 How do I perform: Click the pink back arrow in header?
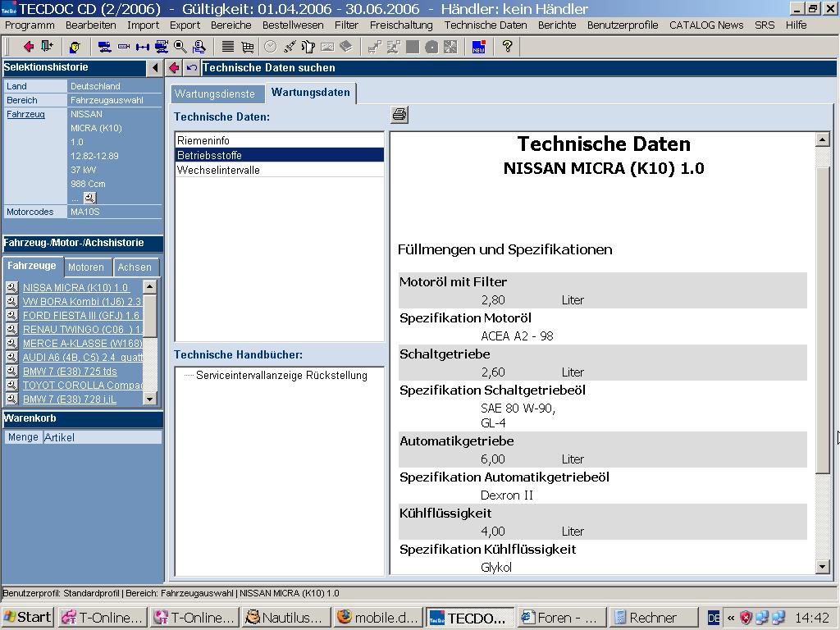[174, 68]
